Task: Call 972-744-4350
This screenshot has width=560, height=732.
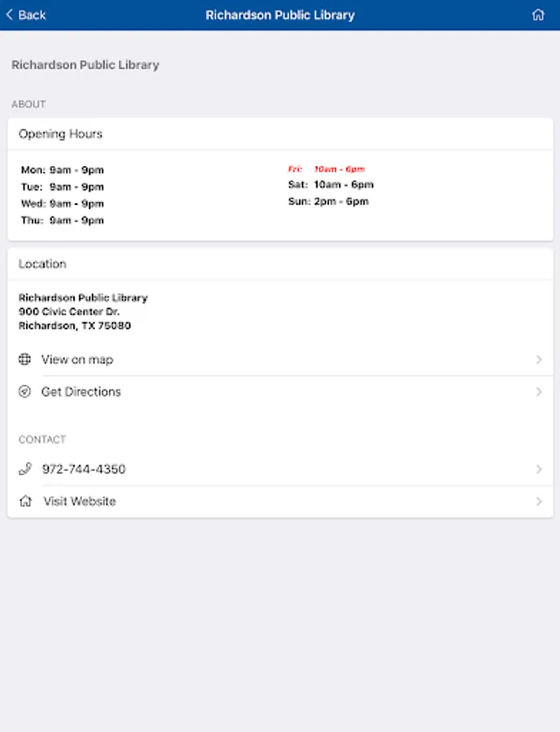Action: point(84,469)
